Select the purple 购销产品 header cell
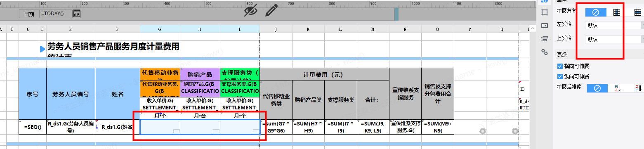This screenshot has width=644, height=149. [x=200, y=74]
